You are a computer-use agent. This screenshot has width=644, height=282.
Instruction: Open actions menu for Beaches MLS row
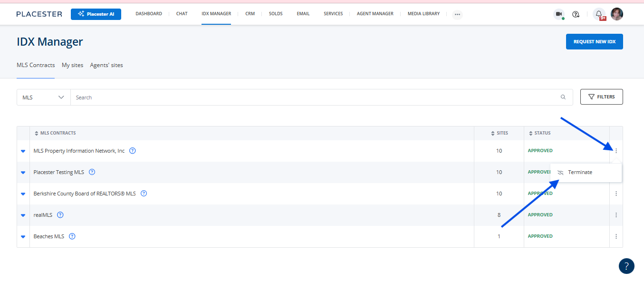point(616,236)
